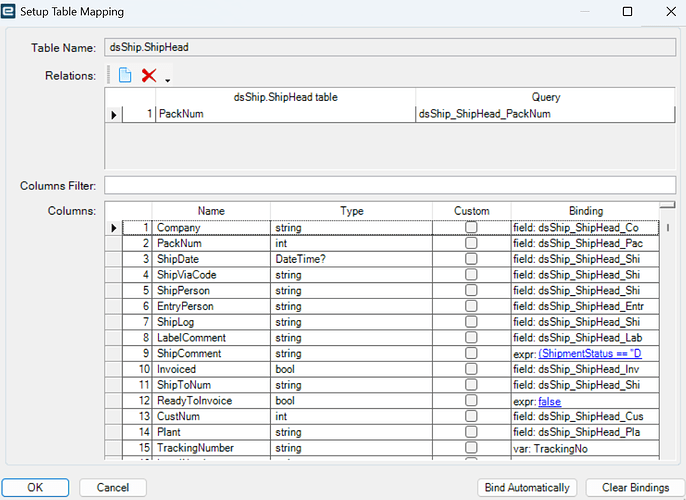Select binding cell field: dsShip_ShipHead_Cus

[x=585, y=416]
